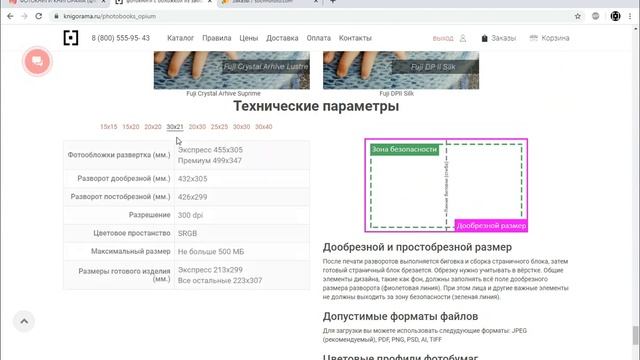Click the user account icon next to Выход

[463, 38]
